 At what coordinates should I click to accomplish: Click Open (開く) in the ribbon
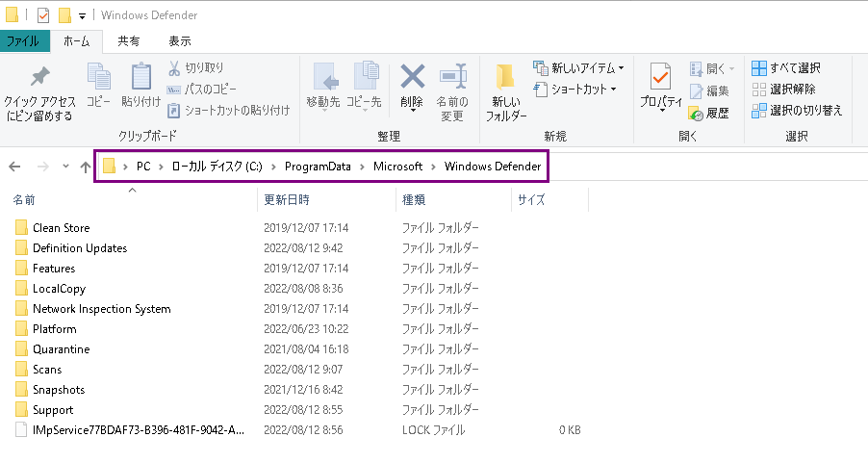click(x=712, y=68)
